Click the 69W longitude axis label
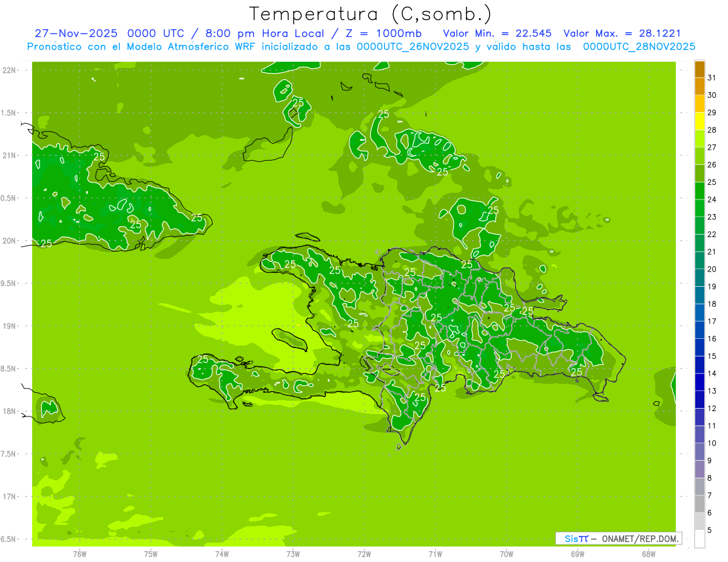The height and width of the screenshot is (562, 728). pos(578,554)
